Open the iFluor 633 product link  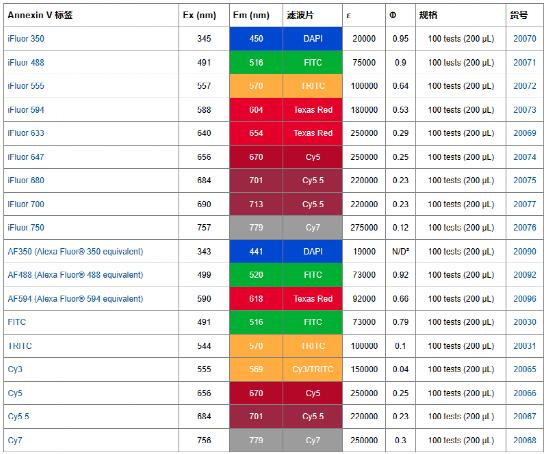26,133
